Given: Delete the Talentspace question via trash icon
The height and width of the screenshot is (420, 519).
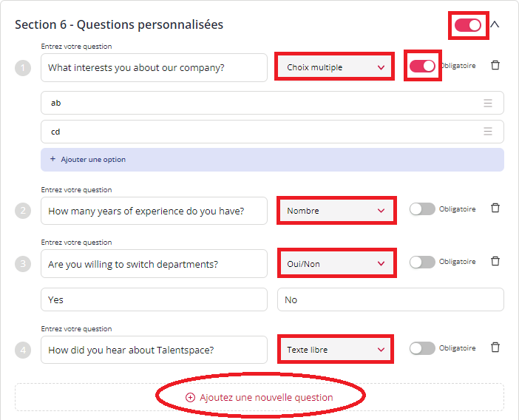Looking at the screenshot, I should coord(495,348).
